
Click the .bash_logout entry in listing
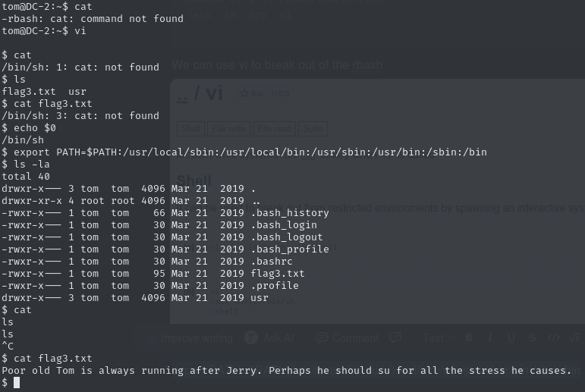287,237
